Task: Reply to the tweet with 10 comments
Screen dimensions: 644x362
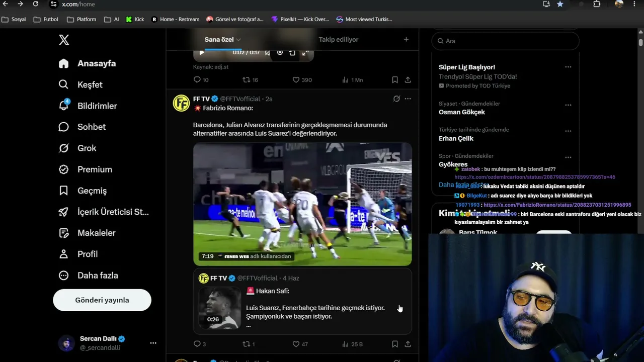Action: click(x=201, y=80)
